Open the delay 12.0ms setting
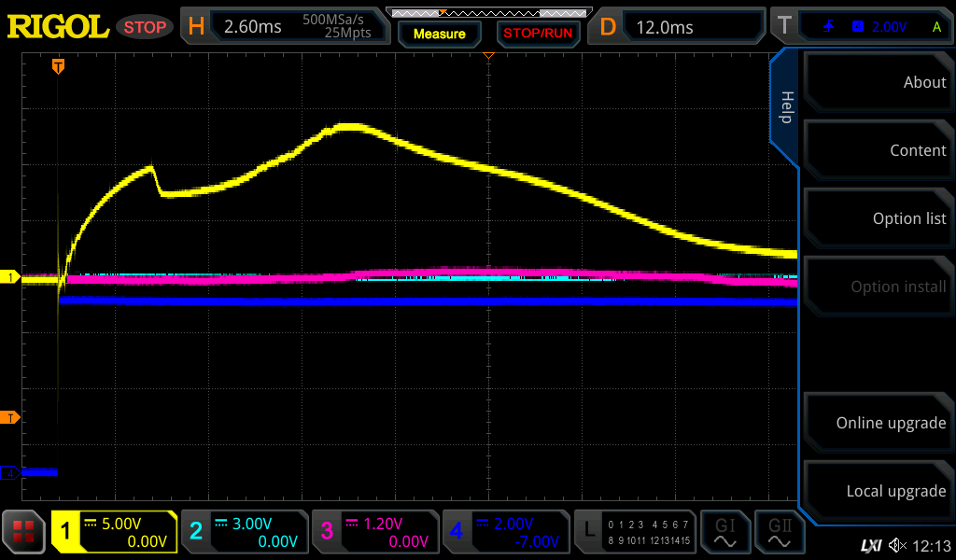Image resolution: width=956 pixels, height=560 pixels. click(679, 27)
